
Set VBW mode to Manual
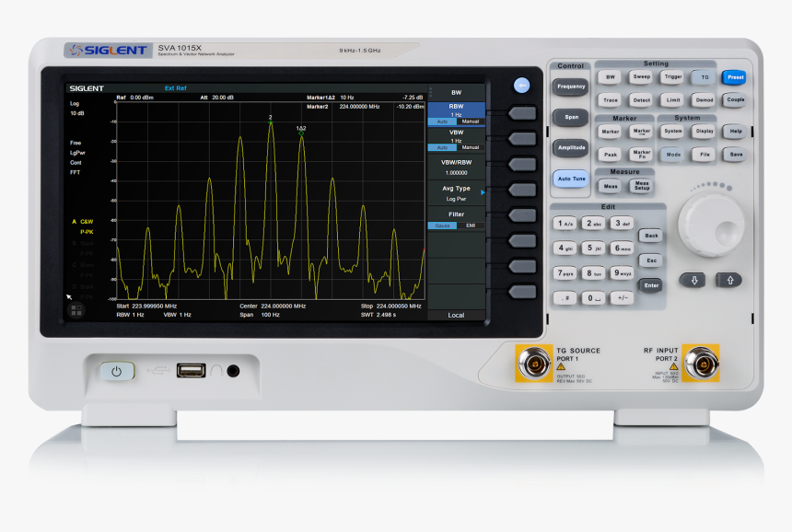click(x=471, y=147)
